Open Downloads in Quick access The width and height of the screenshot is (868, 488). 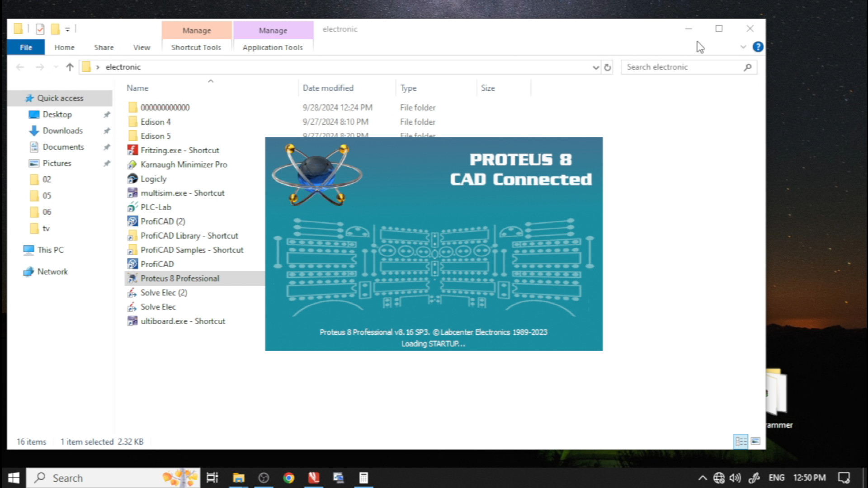(62, 131)
